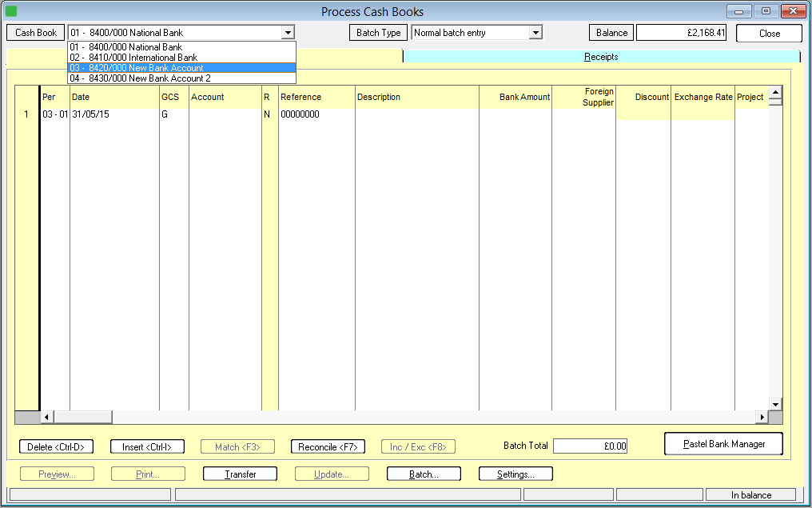
Task: Click the GCS column header
Action: (x=174, y=97)
